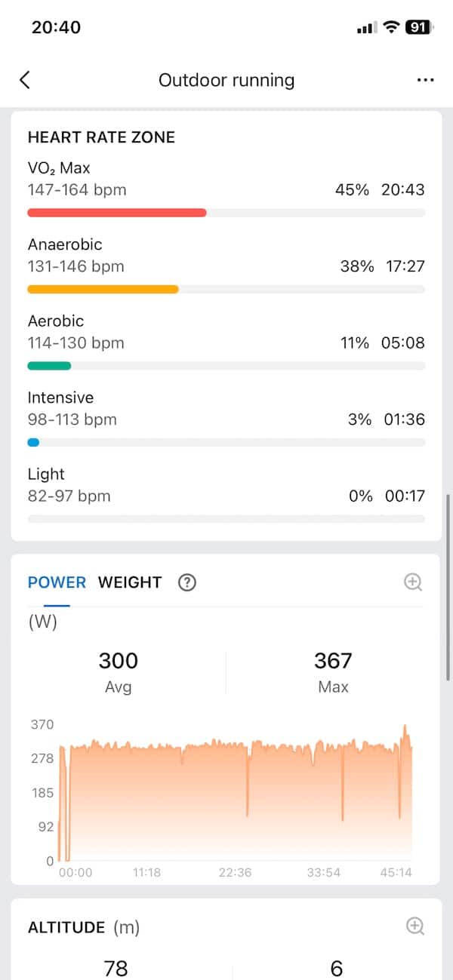
Task: Tap the cellular signal bars
Action: click(366, 28)
